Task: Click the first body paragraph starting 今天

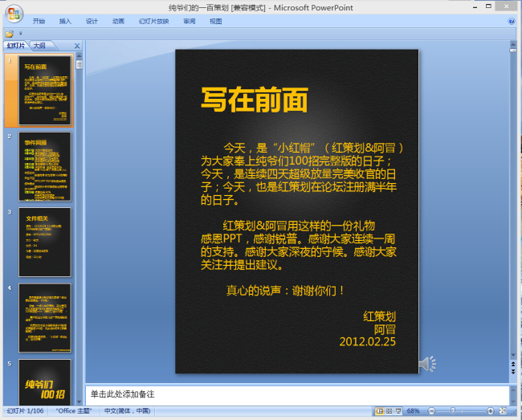Action: point(301,173)
